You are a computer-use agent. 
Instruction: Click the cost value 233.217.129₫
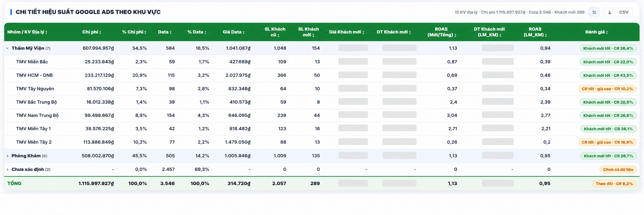(99, 75)
